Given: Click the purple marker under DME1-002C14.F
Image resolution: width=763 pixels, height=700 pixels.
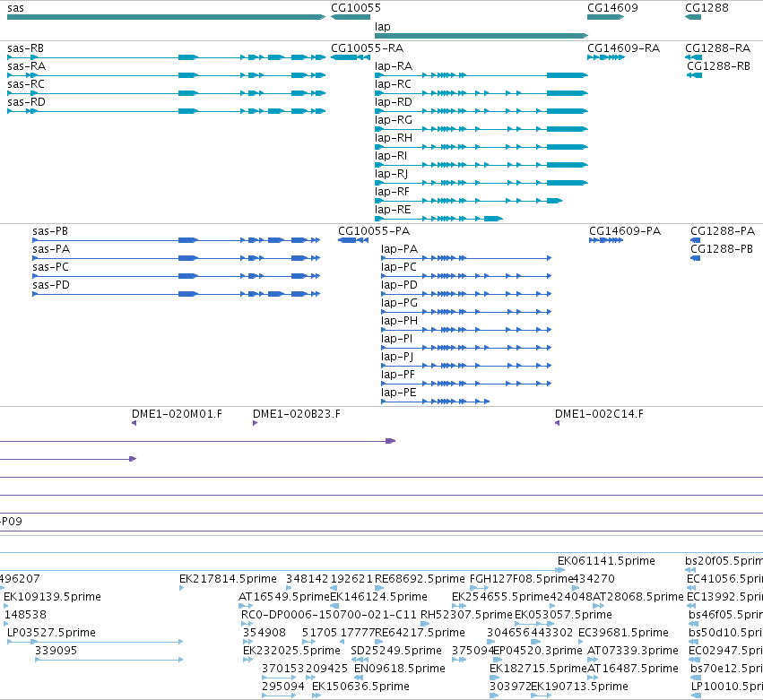Looking at the screenshot, I should [x=557, y=423].
